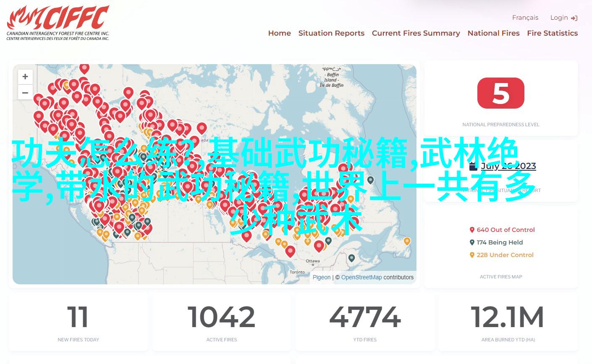Viewport: 592px width, 364px height.
Task: Open the Situation Reports page
Action: 331,33
